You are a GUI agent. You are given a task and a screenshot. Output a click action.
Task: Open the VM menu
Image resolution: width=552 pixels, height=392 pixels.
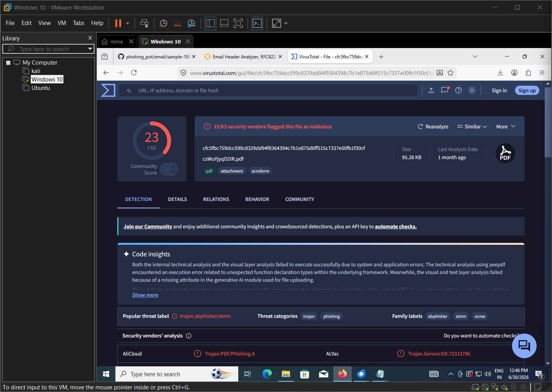[x=62, y=23]
